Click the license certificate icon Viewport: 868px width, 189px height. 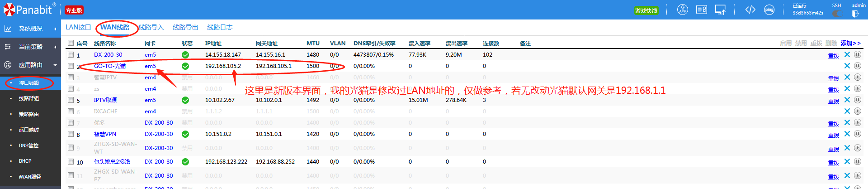point(701,10)
